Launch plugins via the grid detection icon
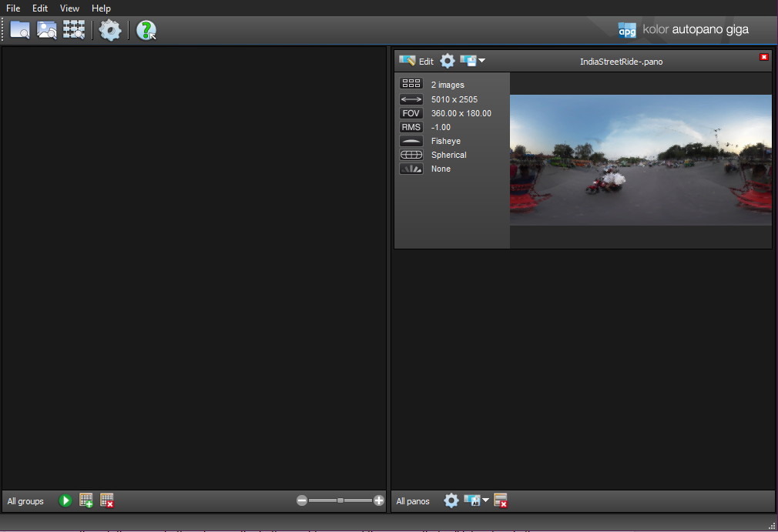 (x=73, y=29)
